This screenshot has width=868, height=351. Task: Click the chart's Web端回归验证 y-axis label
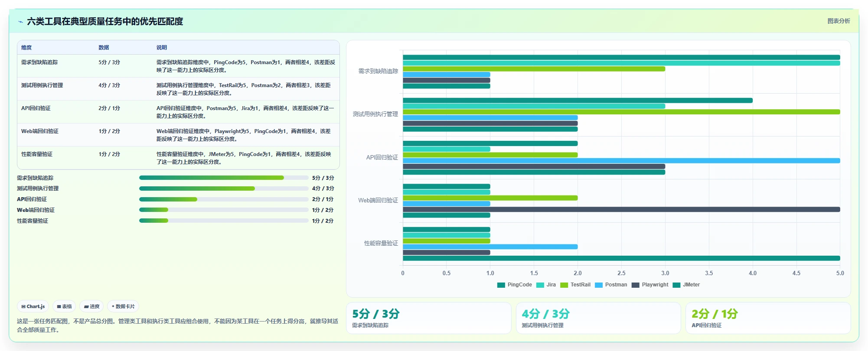point(378,201)
